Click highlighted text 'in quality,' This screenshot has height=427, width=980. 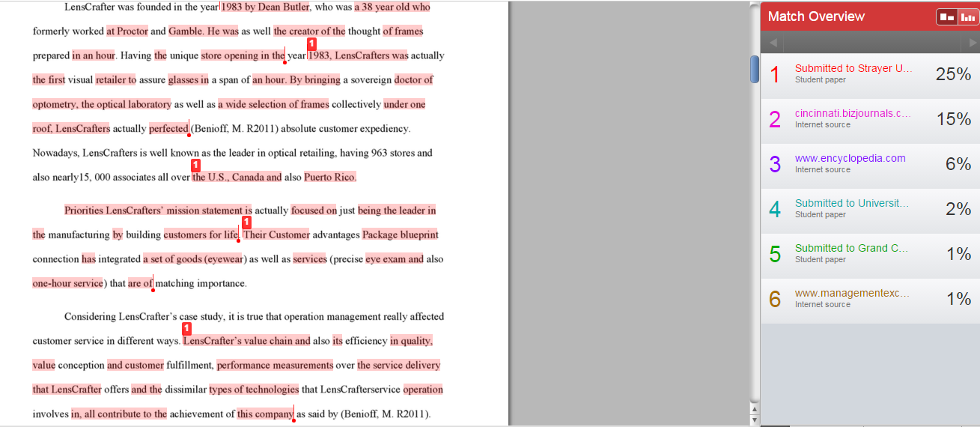point(411,341)
